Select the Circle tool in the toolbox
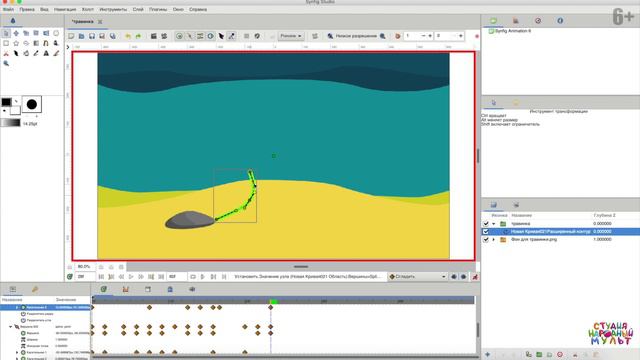 pyautogui.click(x=56, y=33)
